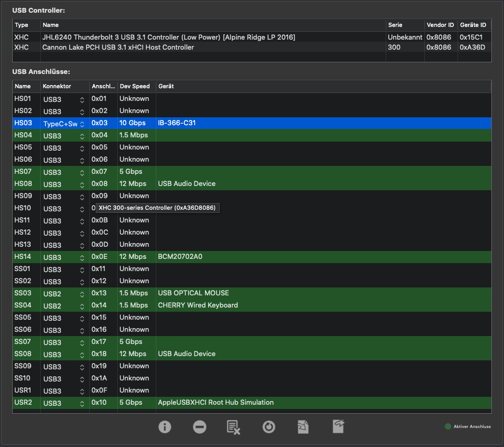Click the export file icon

[338, 426]
